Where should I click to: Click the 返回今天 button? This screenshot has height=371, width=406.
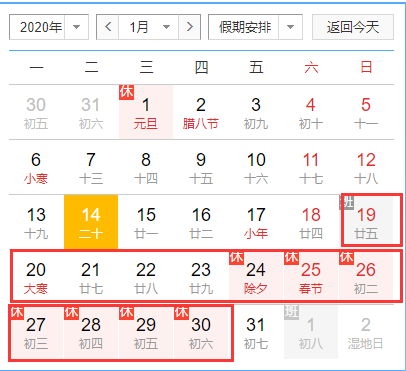(353, 27)
